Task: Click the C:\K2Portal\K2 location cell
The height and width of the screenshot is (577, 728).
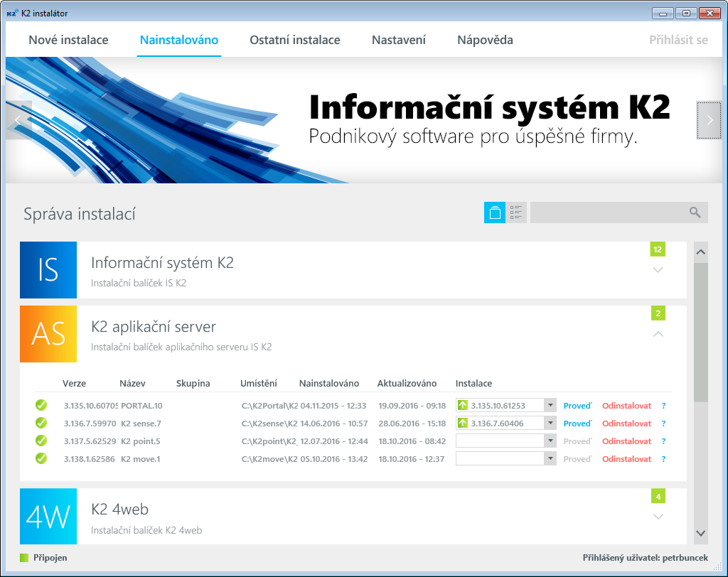Action: pos(269,406)
